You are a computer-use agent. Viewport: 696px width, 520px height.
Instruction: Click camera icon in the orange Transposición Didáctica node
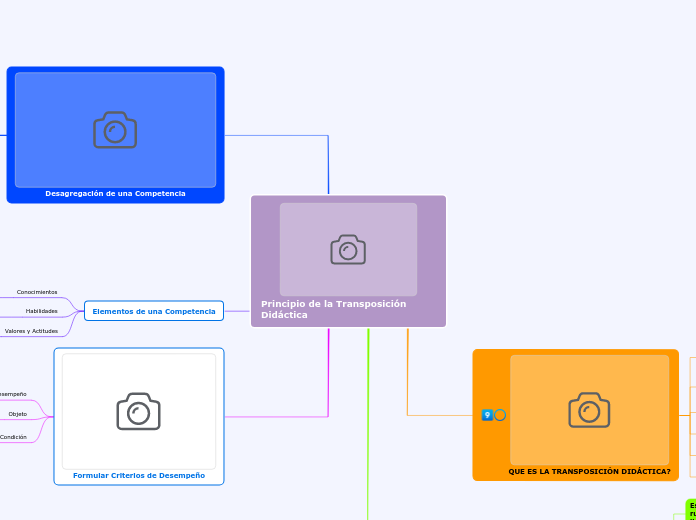click(x=589, y=410)
